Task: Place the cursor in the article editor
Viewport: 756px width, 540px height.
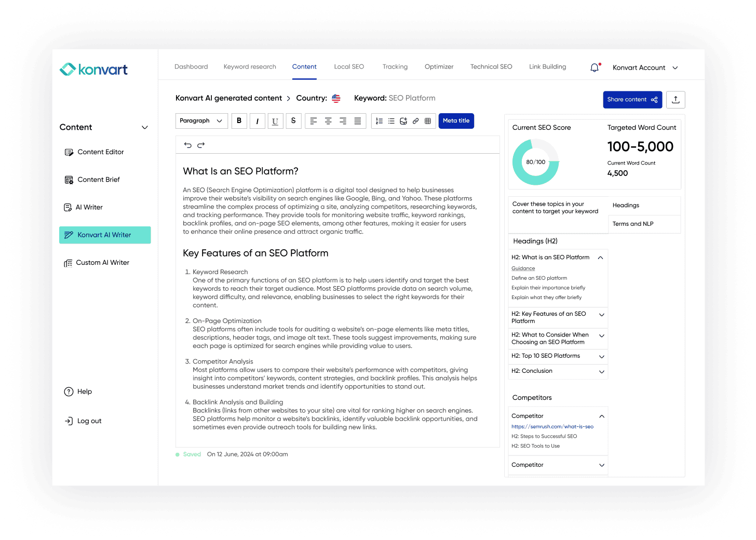Action: pos(337,291)
